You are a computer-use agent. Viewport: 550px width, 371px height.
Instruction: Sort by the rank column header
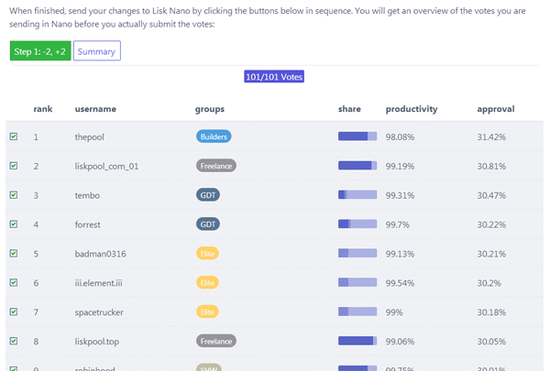[43, 109]
